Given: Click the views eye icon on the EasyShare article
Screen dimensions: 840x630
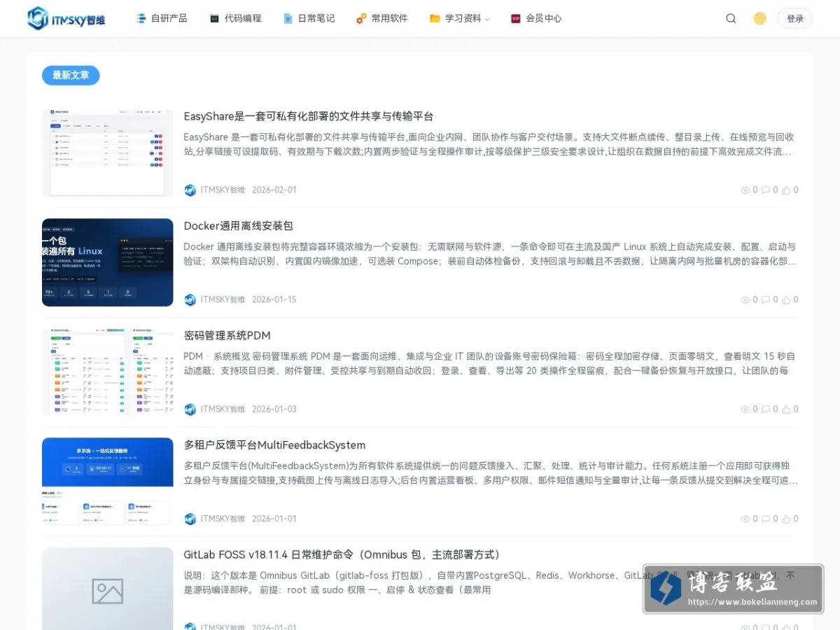Looking at the screenshot, I should click(x=745, y=190).
